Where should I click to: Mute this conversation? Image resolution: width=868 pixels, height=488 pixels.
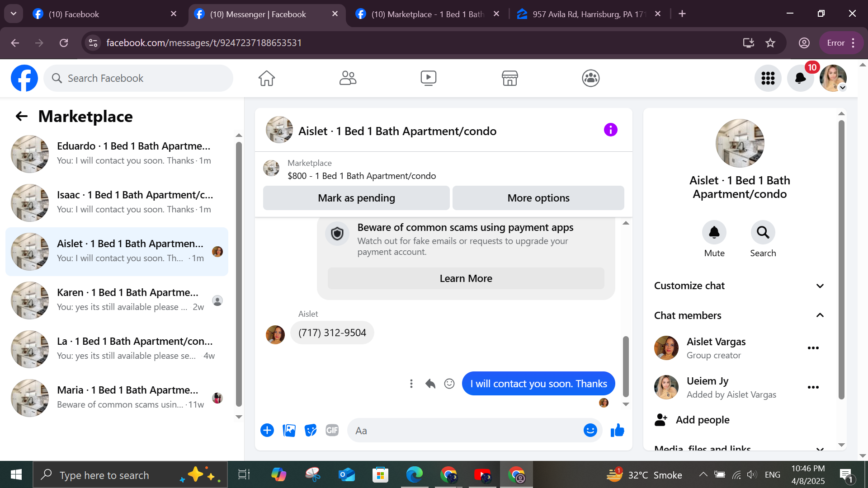coord(714,233)
